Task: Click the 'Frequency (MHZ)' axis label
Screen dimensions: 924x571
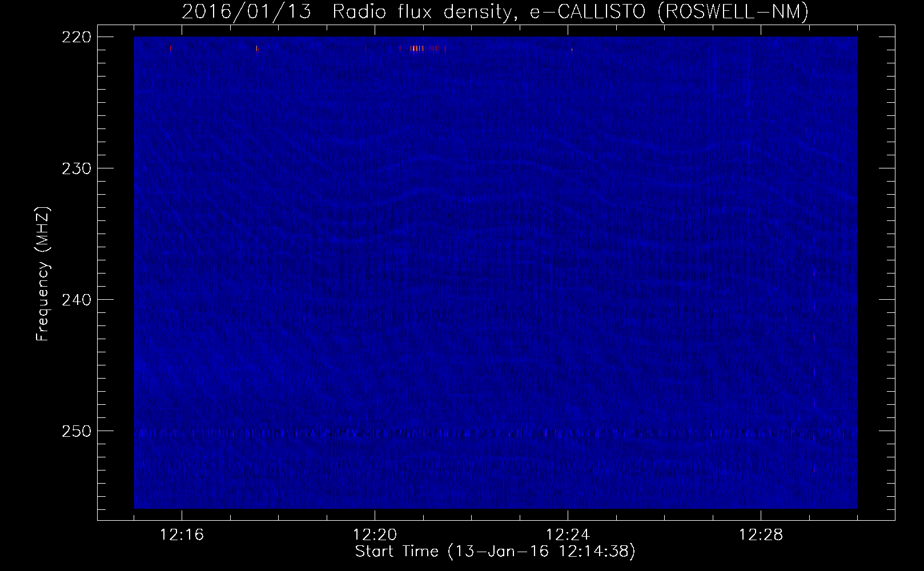Action: coord(43,274)
